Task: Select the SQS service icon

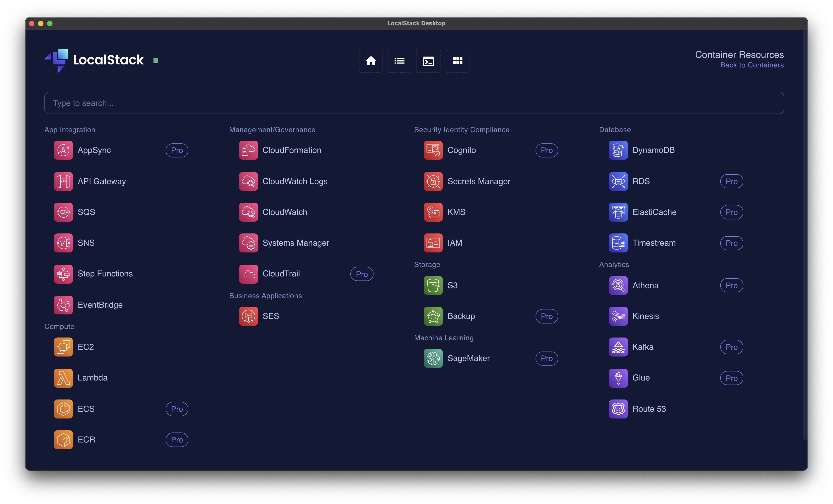Action: pos(63,212)
